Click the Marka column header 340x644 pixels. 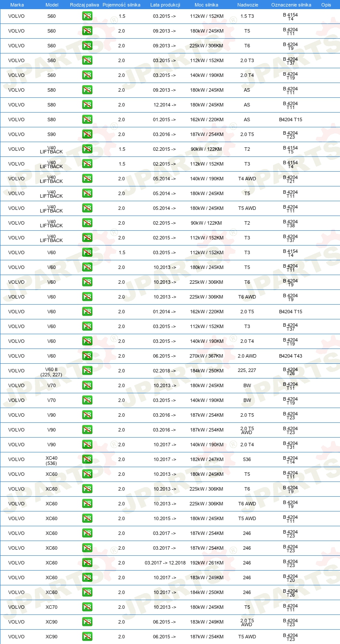click(17, 5)
